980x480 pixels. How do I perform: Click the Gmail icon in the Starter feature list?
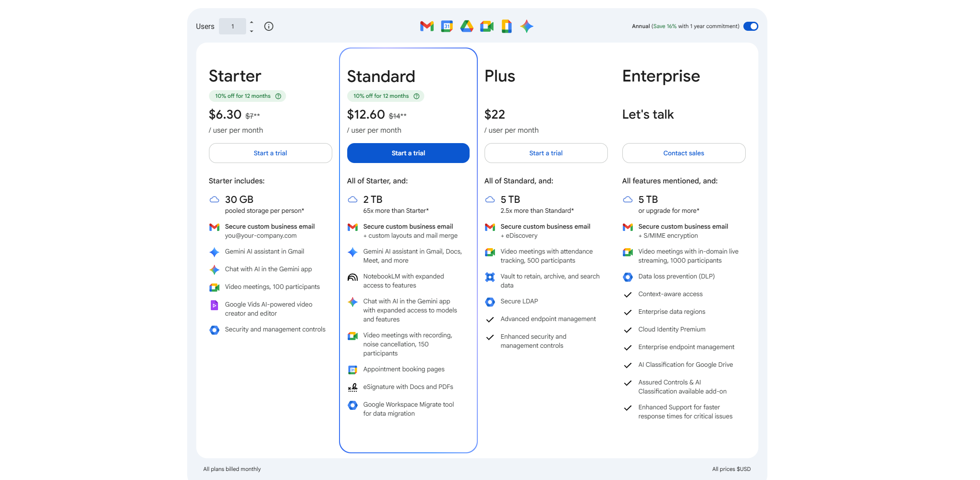pyautogui.click(x=214, y=227)
